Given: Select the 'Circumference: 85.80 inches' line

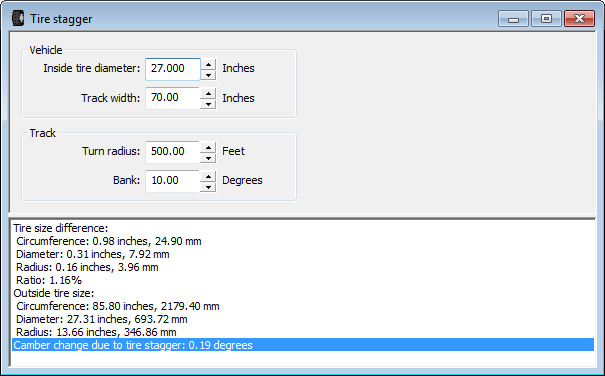Looking at the screenshot, I should click(x=303, y=306).
